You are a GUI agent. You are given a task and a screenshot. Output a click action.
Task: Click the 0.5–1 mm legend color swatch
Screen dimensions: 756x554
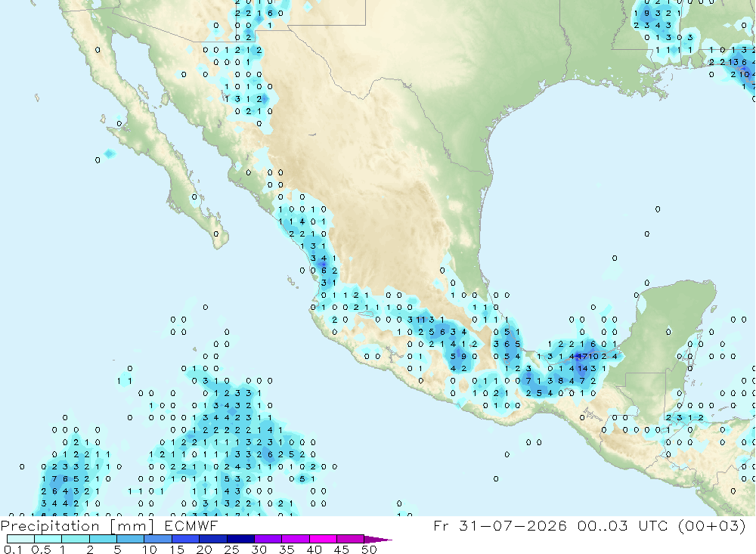point(48,539)
